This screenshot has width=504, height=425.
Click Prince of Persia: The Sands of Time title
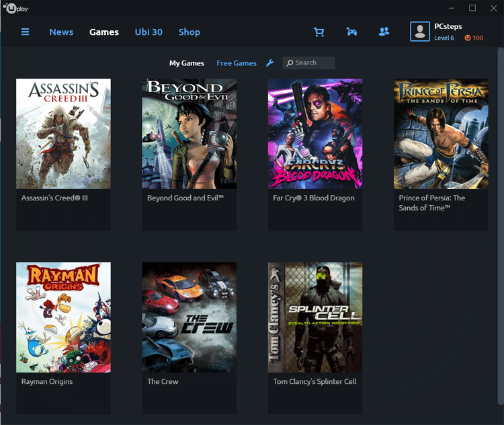pos(432,202)
